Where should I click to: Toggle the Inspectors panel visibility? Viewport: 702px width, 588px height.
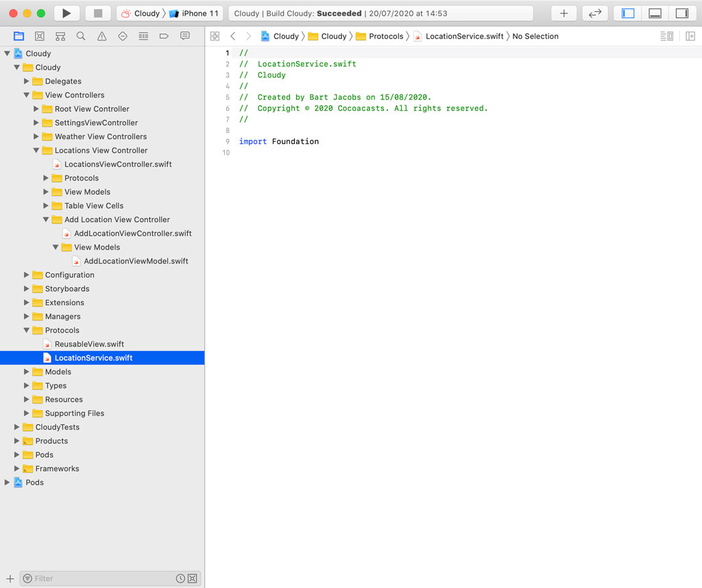pos(681,12)
